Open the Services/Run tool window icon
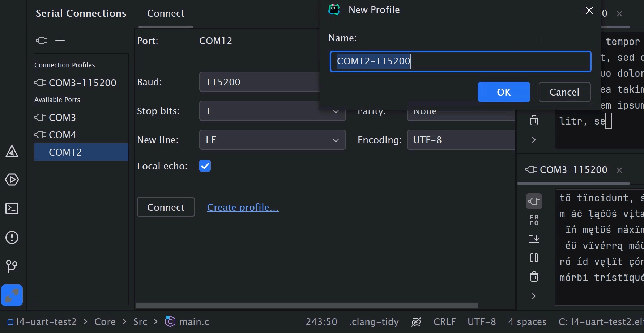644x333 pixels. 12,180
